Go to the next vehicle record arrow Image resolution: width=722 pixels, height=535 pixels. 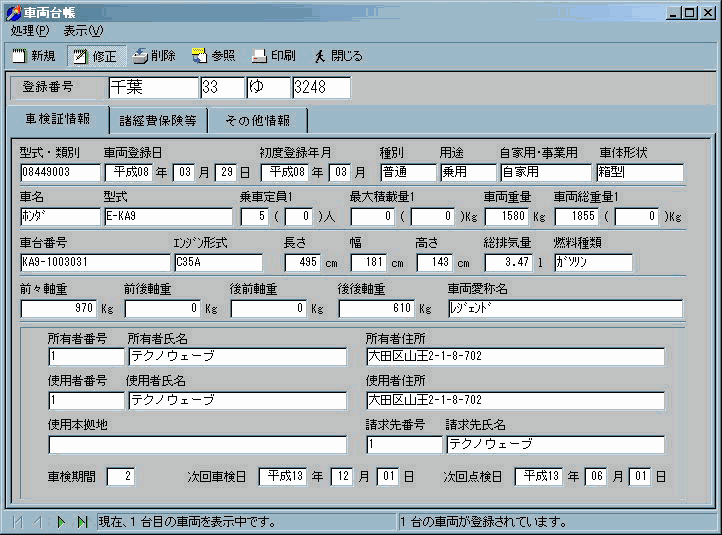[60, 522]
